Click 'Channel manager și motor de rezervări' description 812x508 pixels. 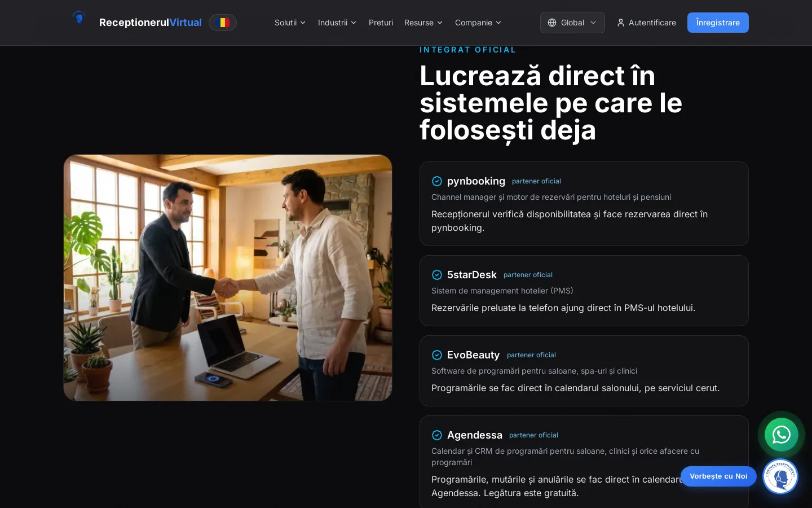pos(551,197)
